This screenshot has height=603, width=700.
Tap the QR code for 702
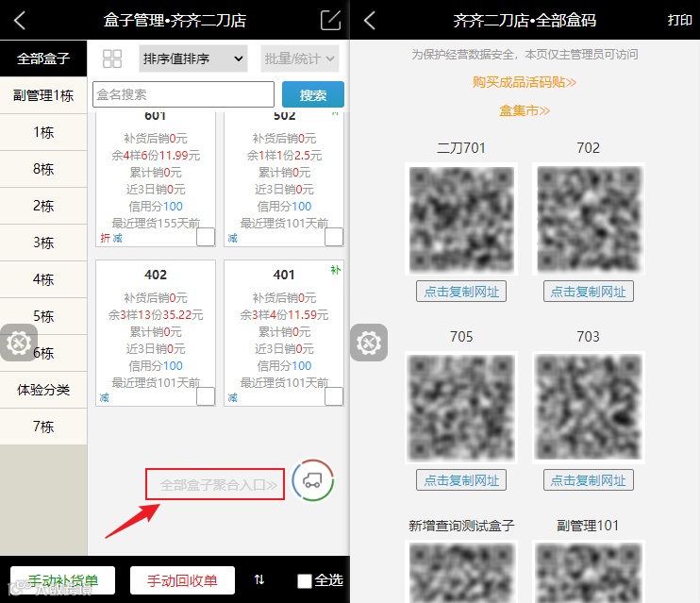point(589,219)
